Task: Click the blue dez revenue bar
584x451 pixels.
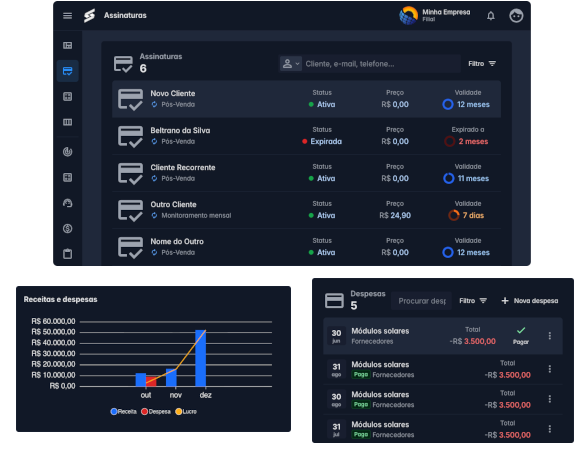Action: pos(200,358)
